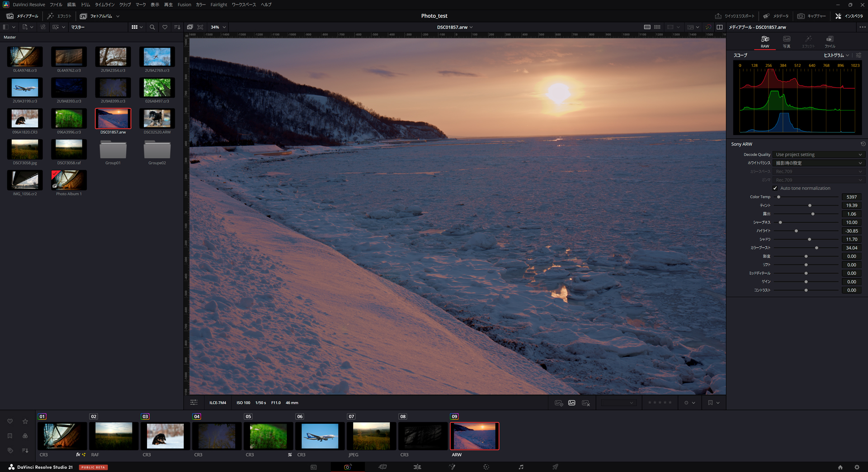Click the search magnifier in media pool

pos(152,27)
